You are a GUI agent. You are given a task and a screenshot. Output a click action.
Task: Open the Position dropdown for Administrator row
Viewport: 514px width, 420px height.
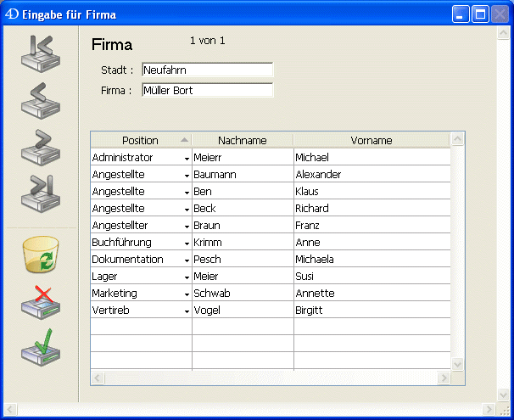pos(187,159)
